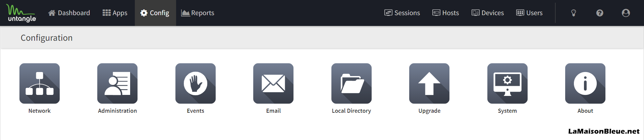Open the Upgrade arrow icon
This screenshot has height=140, width=644.
click(429, 83)
